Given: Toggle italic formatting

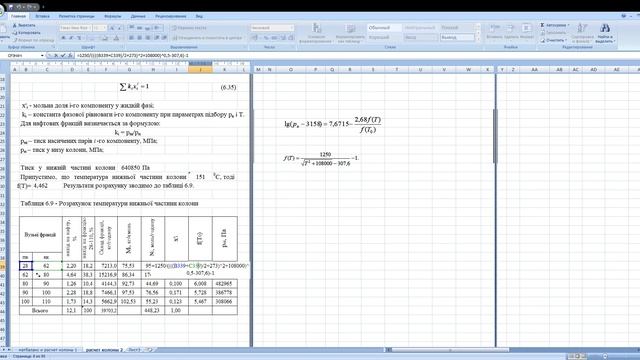Looking at the screenshot, I should [x=71, y=38].
